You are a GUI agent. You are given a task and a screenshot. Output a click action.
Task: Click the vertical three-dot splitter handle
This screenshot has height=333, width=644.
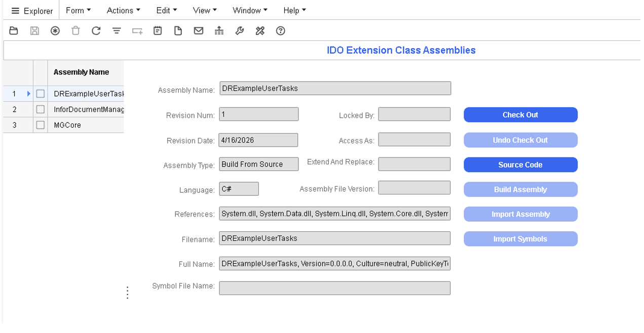coord(127,293)
